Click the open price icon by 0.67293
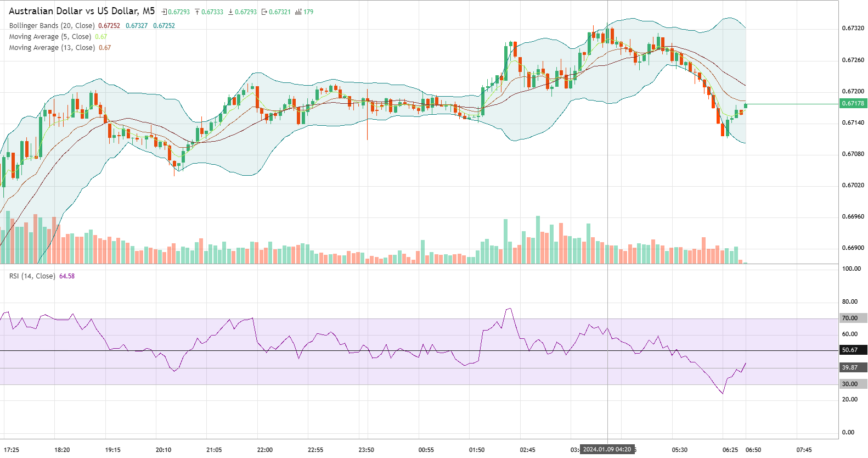This screenshot has width=868, height=458. click(164, 12)
